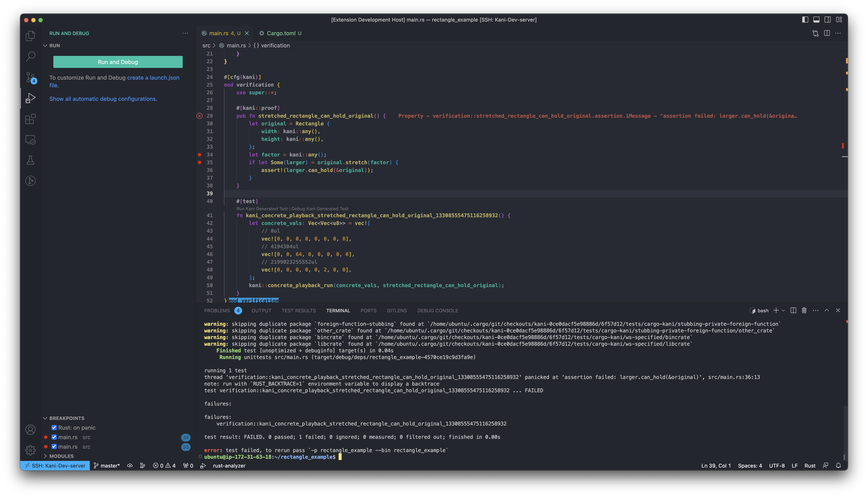Open editor More Actions menu
Screen dimensions: 868x497
point(838,33)
